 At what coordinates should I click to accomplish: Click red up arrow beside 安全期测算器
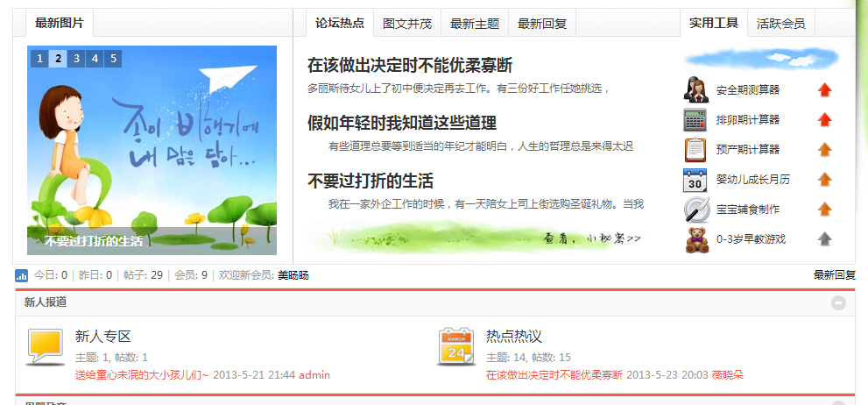[x=825, y=89]
